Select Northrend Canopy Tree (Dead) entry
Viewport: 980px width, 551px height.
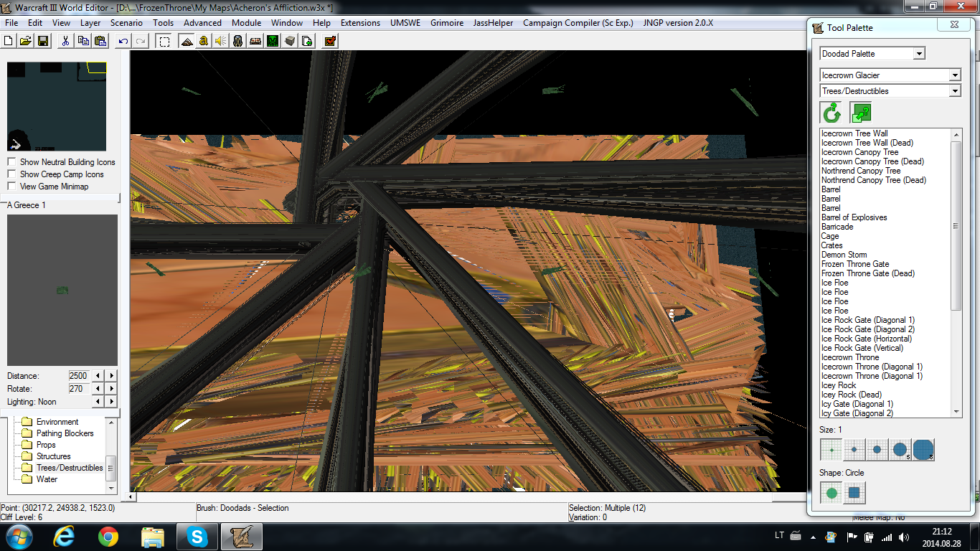[x=874, y=180]
